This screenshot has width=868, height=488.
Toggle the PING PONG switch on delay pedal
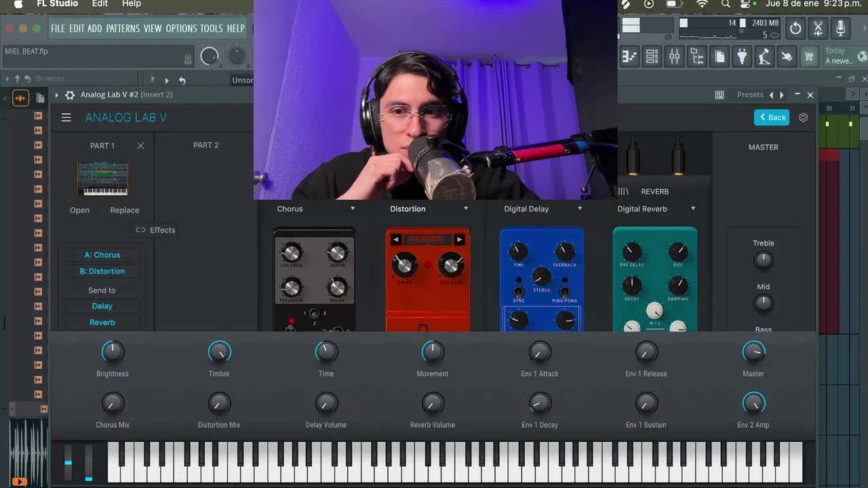[564, 291]
